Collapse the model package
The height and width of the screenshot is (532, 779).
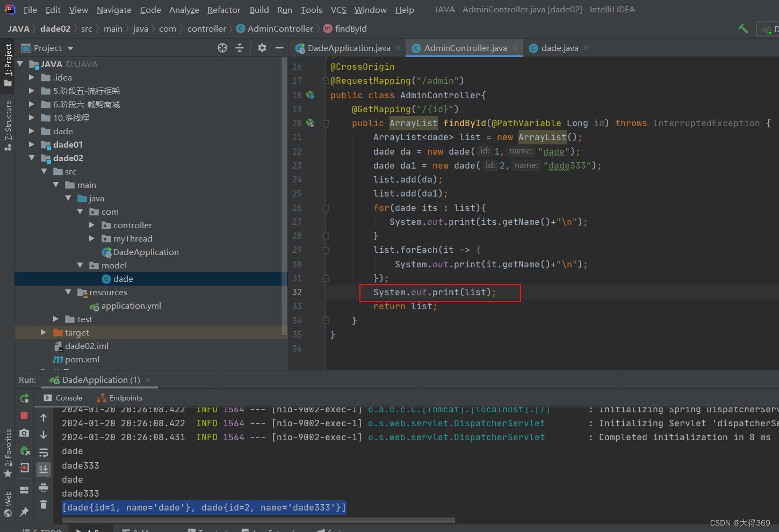pyautogui.click(x=80, y=265)
